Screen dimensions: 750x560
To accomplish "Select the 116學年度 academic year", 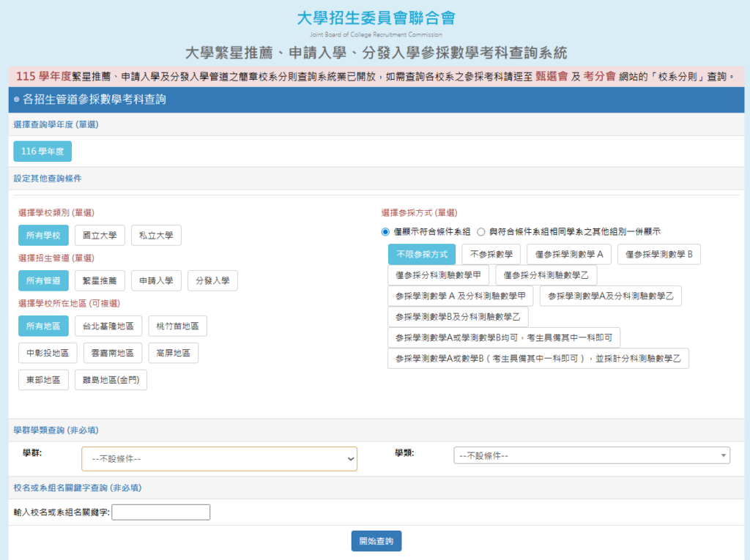I will [42, 151].
